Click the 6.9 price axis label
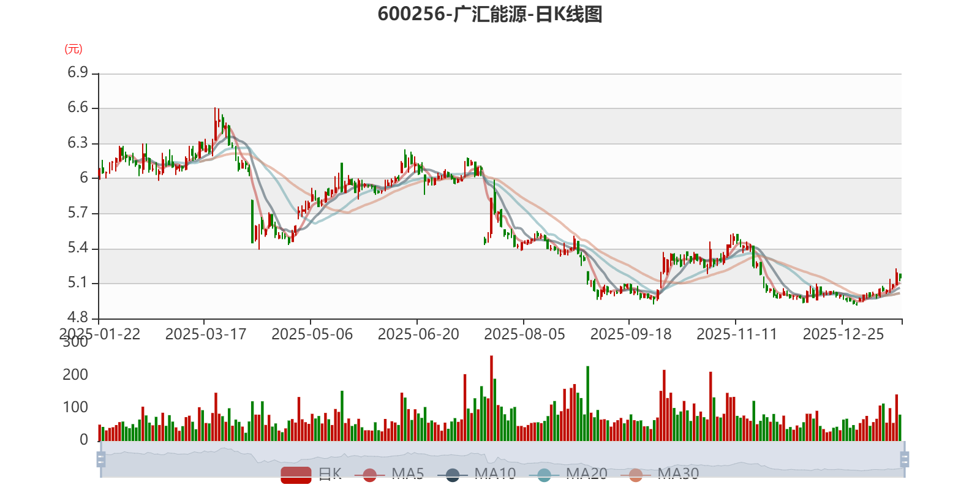Screen dimensions: 980x490 (x=78, y=73)
